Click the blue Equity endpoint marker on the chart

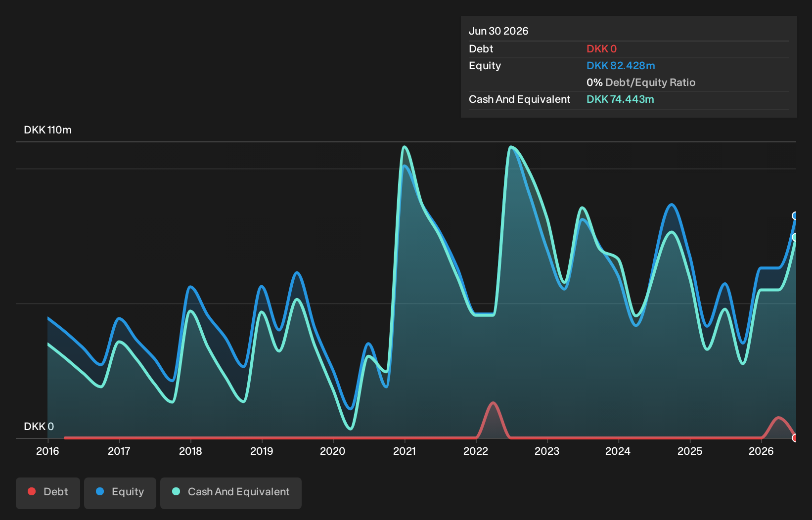coord(795,216)
